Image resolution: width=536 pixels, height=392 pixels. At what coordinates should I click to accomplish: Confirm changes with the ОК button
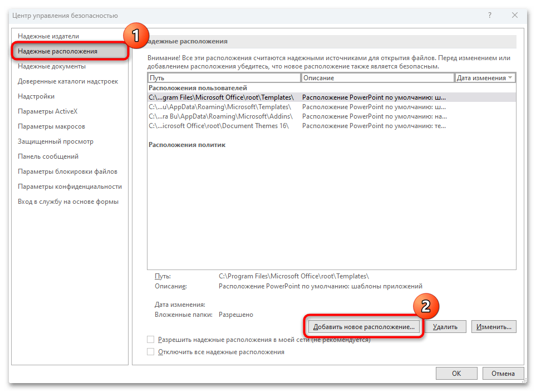click(456, 373)
